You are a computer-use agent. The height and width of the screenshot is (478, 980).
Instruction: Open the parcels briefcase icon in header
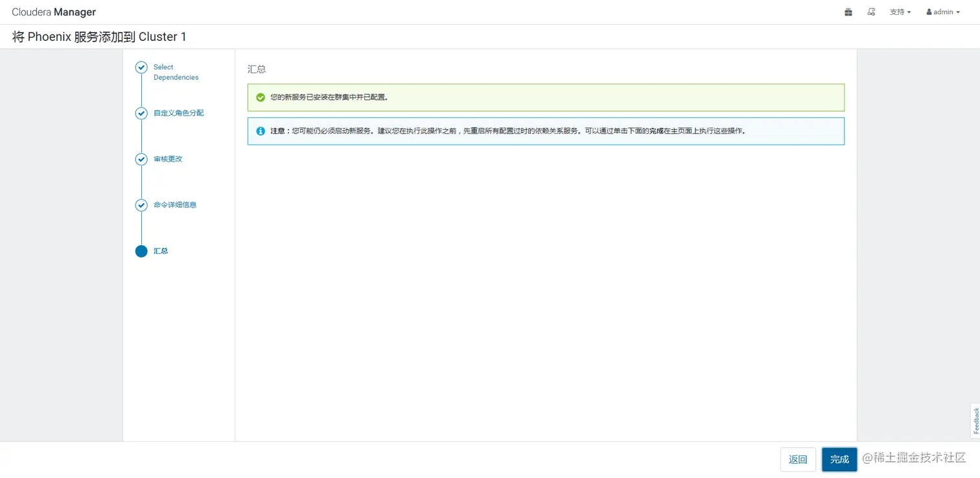point(848,12)
